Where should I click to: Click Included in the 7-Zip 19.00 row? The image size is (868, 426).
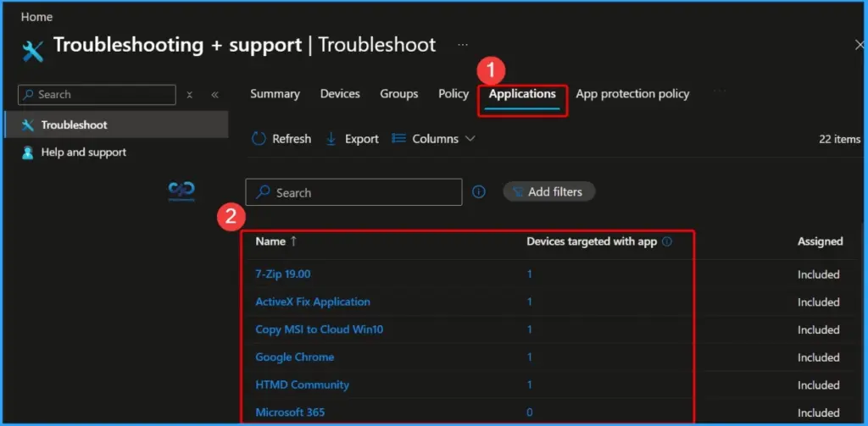tap(818, 274)
